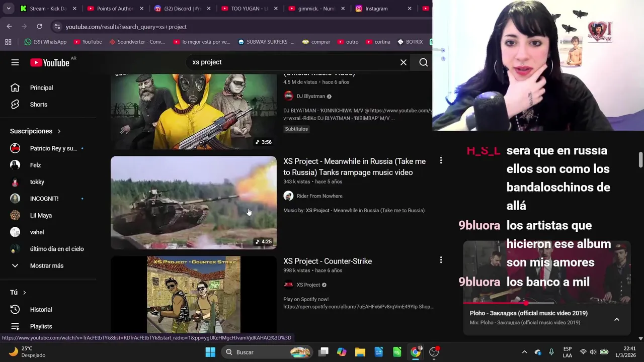Play the DJ Blyatman gas mask thumbnail
The image size is (644, 362).
coord(194,112)
